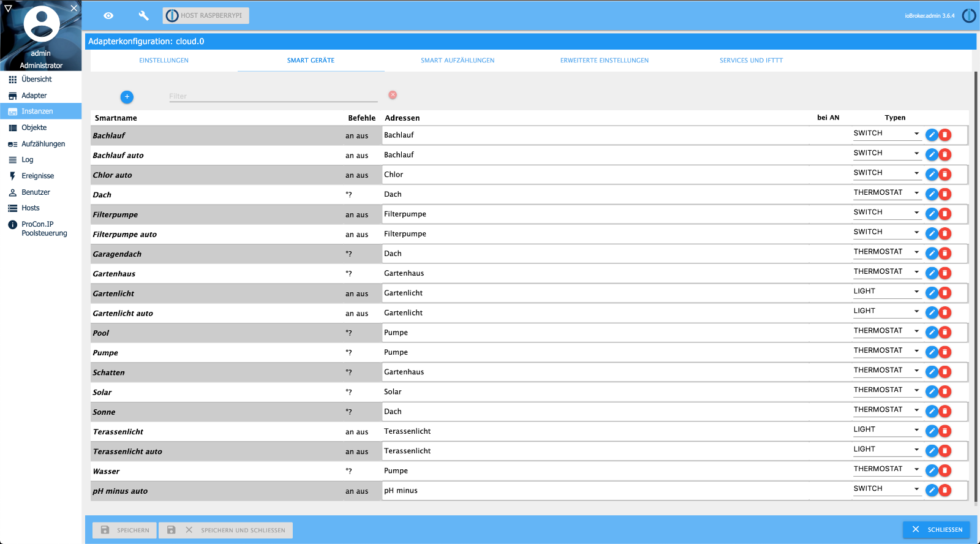Click the Host Raspberrypi button
This screenshot has width=980, height=544.
[x=206, y=16]
